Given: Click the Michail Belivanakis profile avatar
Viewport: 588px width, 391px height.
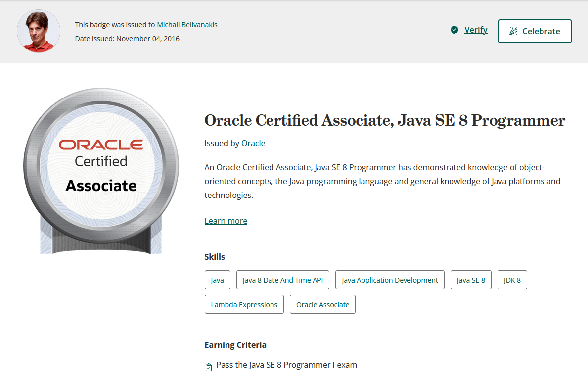Looking at the screenshot, I should pyautogui.click(x=38, y=31).
